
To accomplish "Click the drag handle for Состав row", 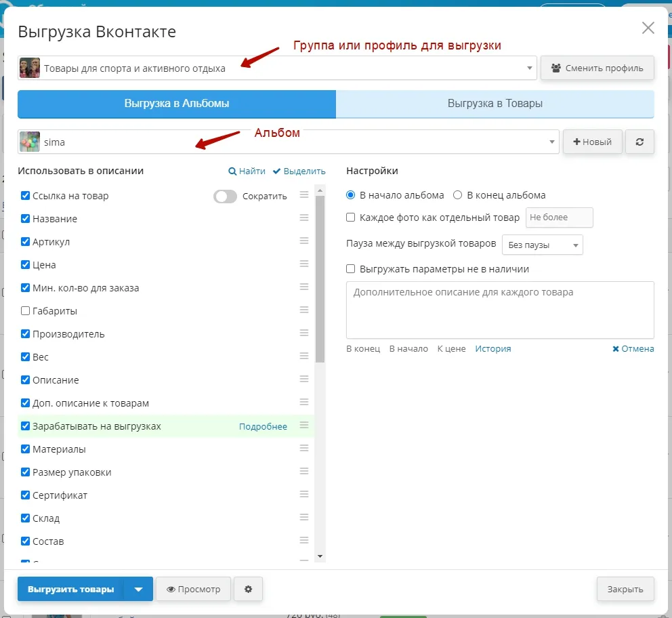I will point(304,541).
